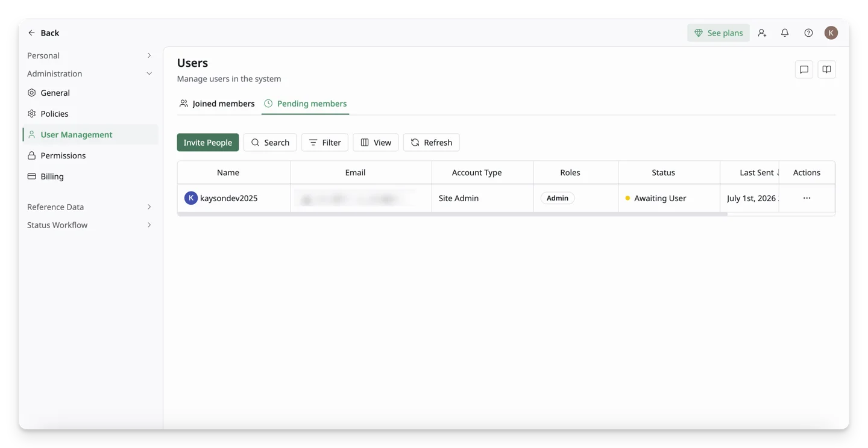The width and height of the screenshot is (868, 448).
Task: Open the Filter options
Action: pyautogui.click(x=325, y=143)
